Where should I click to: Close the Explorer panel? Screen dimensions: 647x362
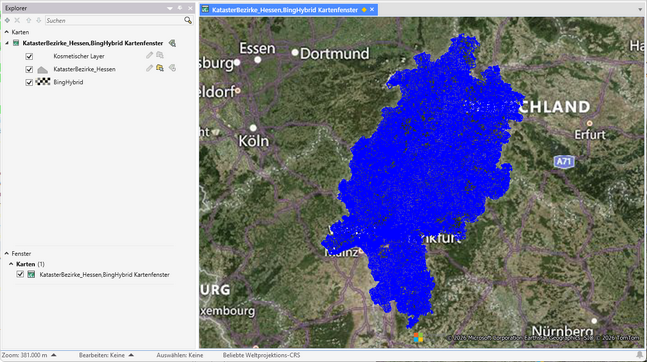pos(190,8)
